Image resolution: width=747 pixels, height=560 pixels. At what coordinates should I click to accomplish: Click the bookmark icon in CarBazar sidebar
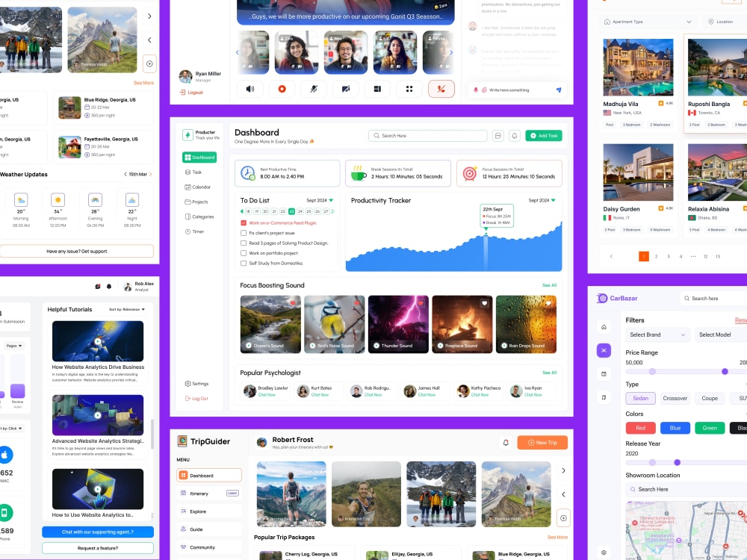(604, 397)
